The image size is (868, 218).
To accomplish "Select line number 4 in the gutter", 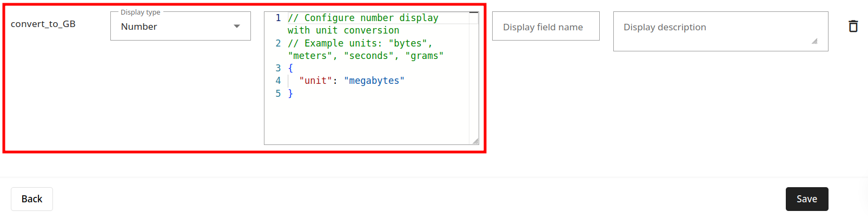I will coord(278,81).
